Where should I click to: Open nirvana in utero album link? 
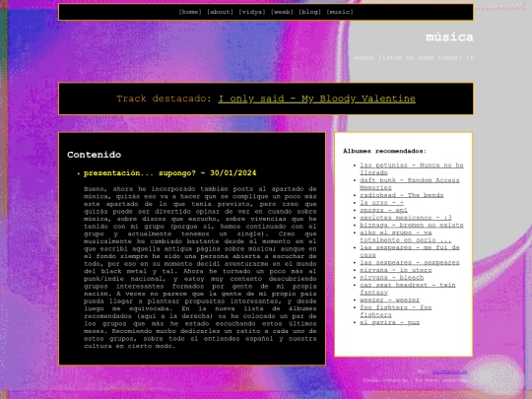point(396,270)
